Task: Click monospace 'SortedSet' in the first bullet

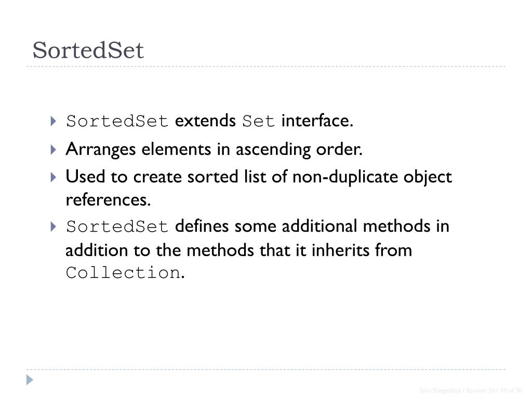Action: tap(117, 122)
